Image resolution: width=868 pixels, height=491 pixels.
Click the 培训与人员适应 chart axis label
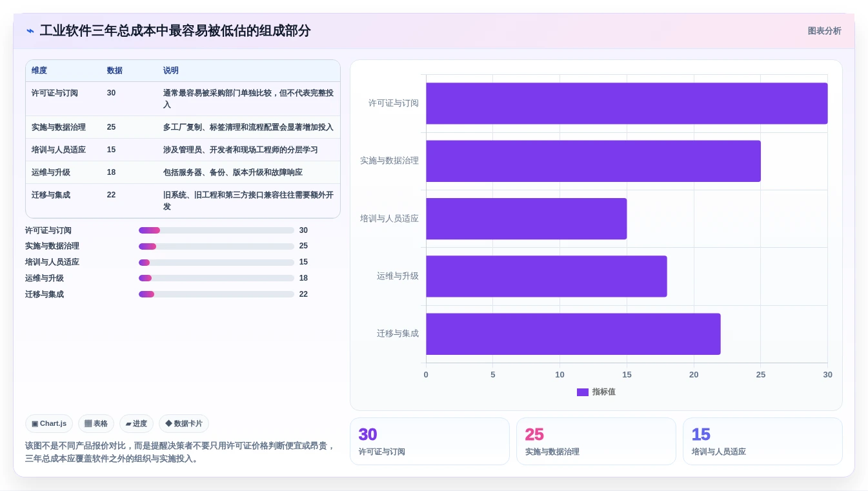point(389,219)
